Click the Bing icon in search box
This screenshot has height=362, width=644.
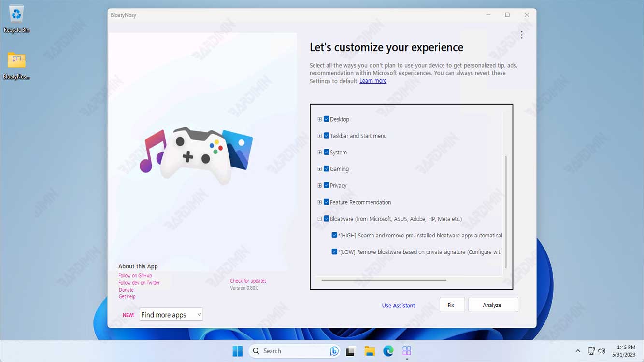334,351
